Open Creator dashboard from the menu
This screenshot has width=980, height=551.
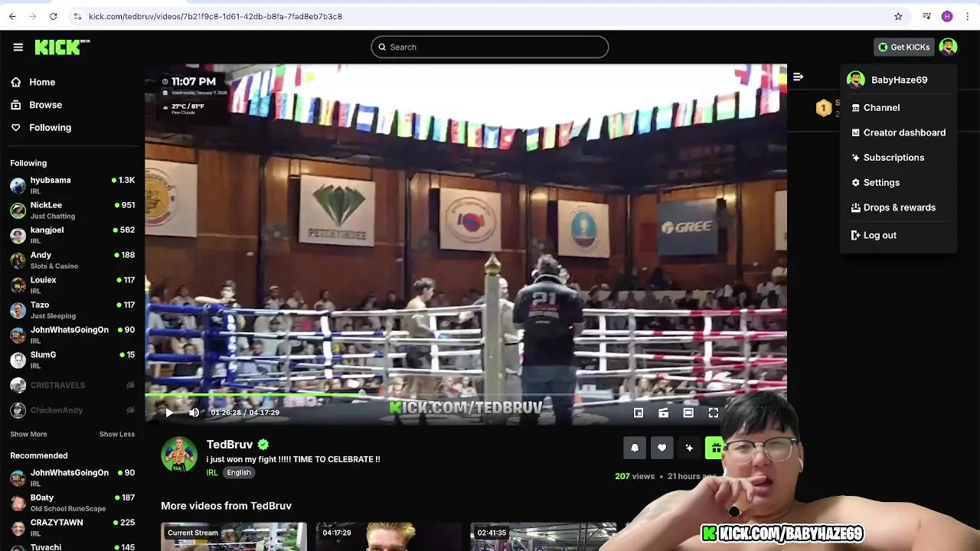pyautogui.click(x=898, y=132)
